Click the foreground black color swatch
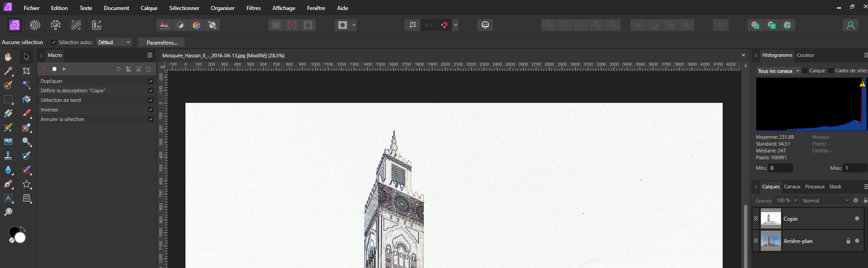The width and height of the screenshot is (868, 268). pos(14,232)
